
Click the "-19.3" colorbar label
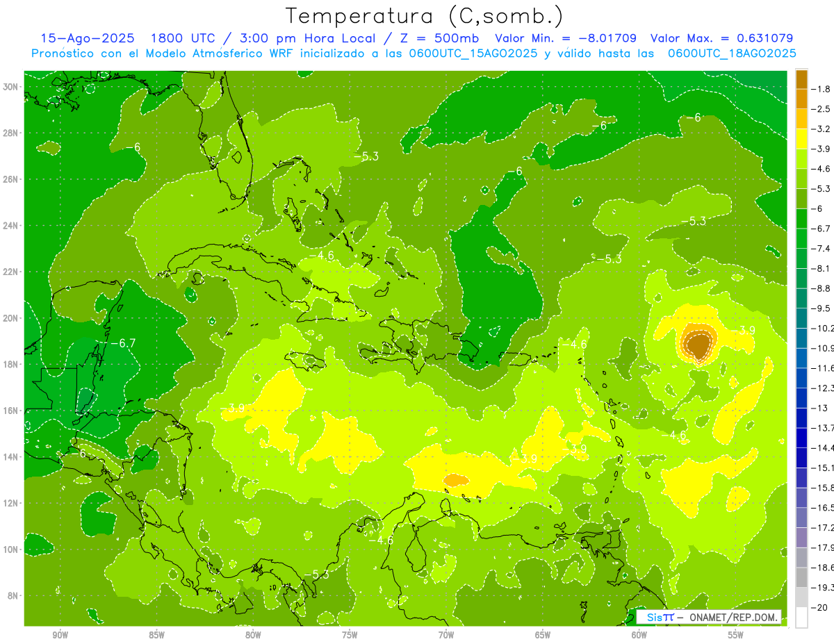822,588
